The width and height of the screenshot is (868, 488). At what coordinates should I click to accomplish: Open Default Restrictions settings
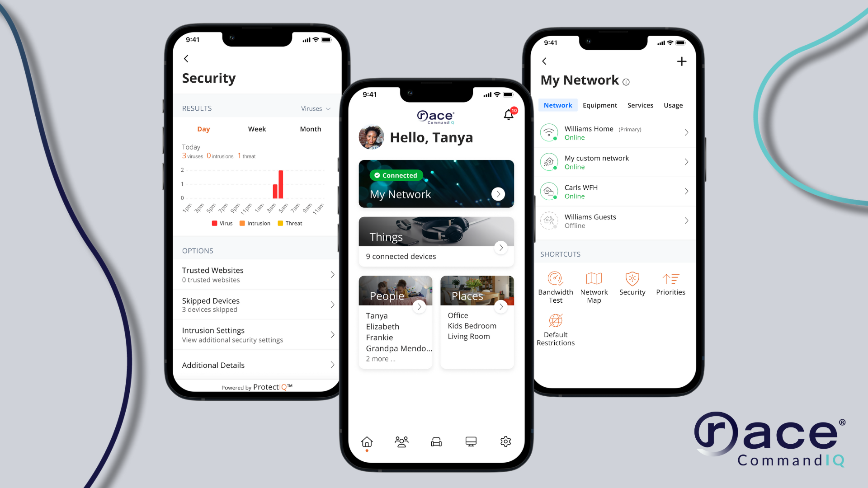554,328
